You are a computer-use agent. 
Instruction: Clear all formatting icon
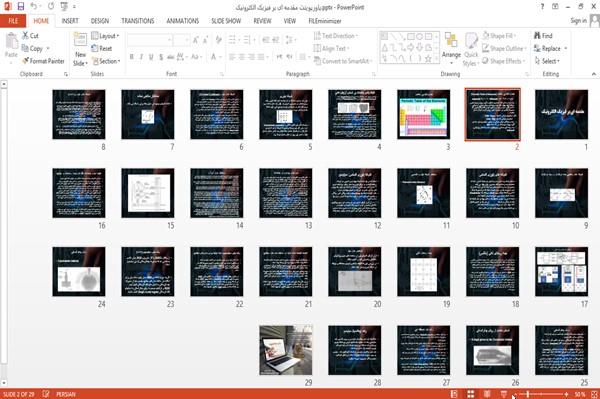click(218, 40)
